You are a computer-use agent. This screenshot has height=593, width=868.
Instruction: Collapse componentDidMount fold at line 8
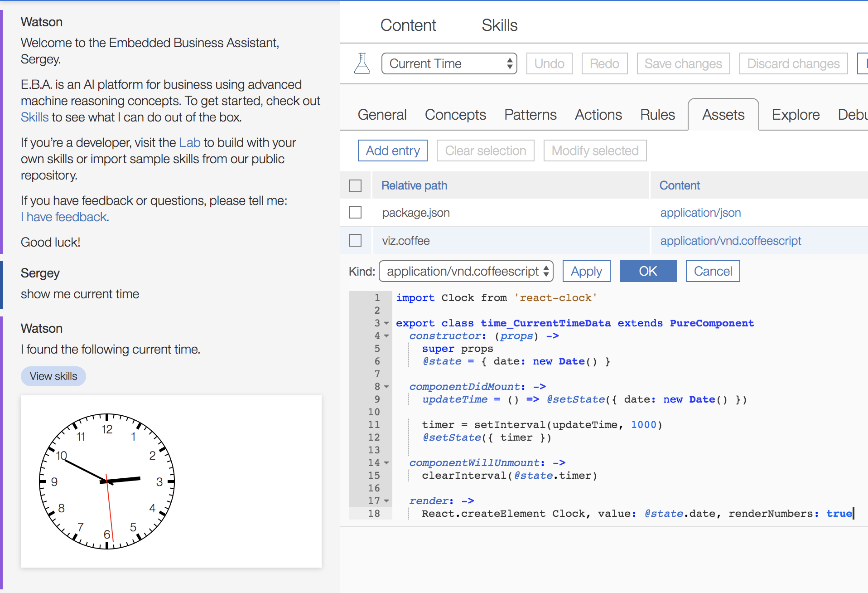(x=386, y=387)
